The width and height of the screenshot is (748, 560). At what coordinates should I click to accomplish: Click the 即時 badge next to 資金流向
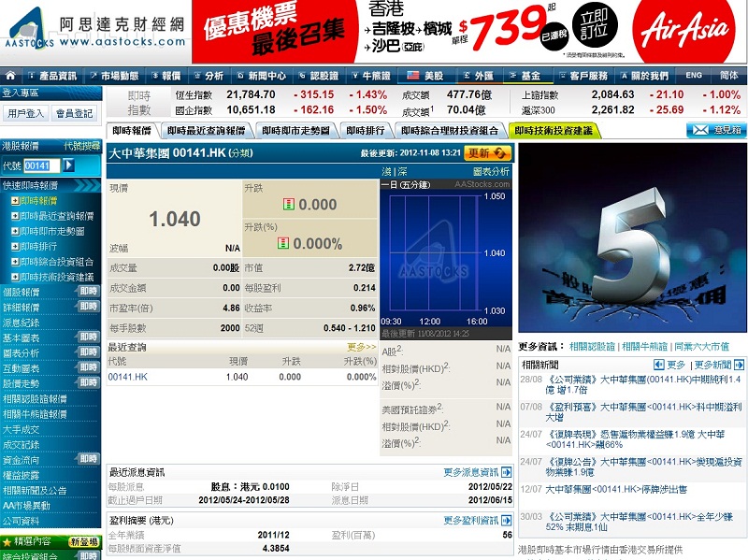click(88, 459)
